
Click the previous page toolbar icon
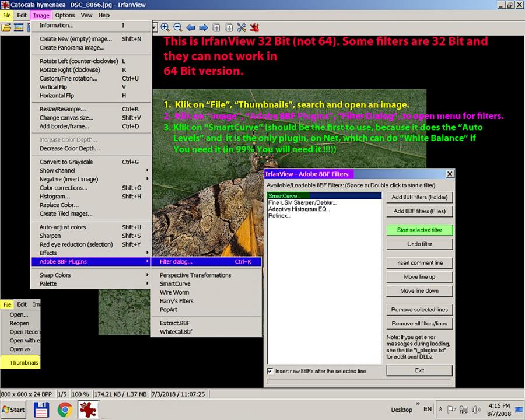[216, 27]
